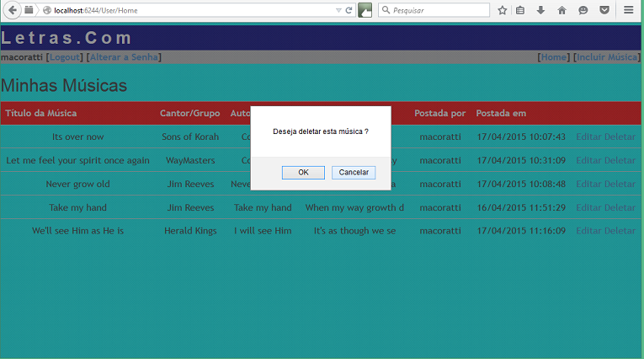Click the smiley chat icon in toolbar
The image size is (644, 359).
(583, 10)
